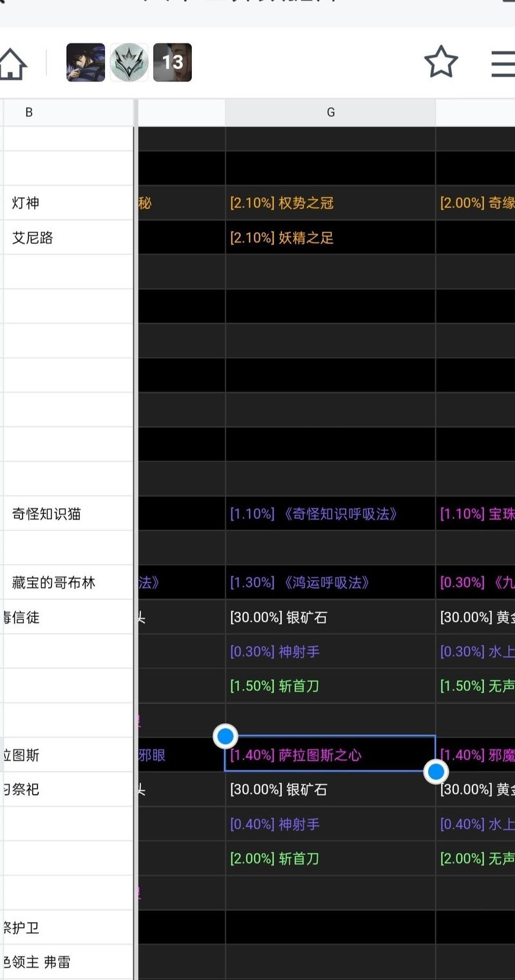Click the [2.10%] 妖精之足 cell
Screen dimensions: 515x980
click(330, 238)
